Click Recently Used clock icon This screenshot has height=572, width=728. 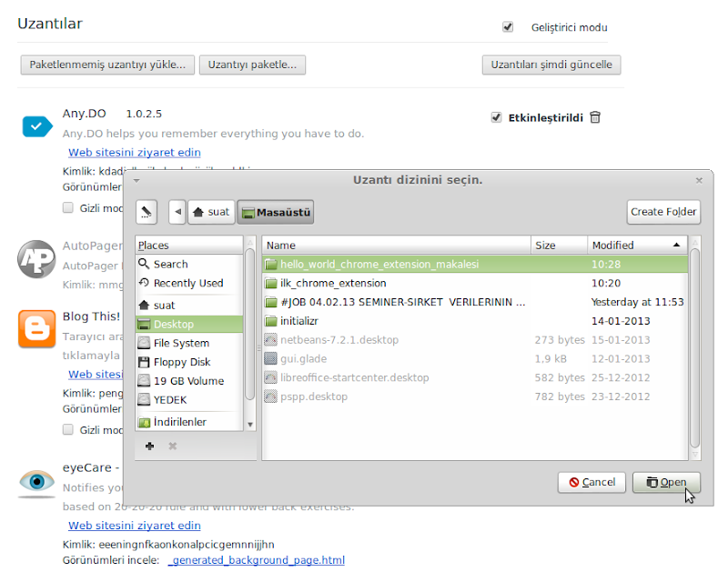pyautogui.click(x=144, y=283)
